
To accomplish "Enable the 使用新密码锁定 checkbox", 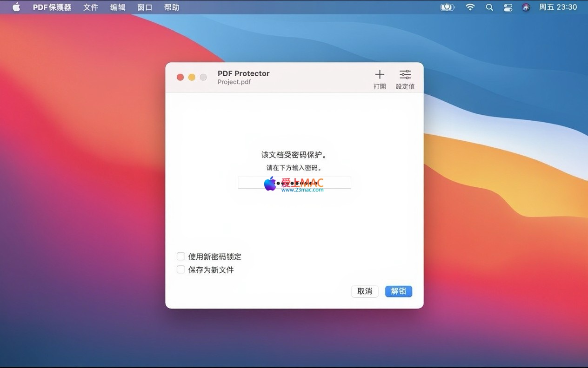I will pos(181,256).
